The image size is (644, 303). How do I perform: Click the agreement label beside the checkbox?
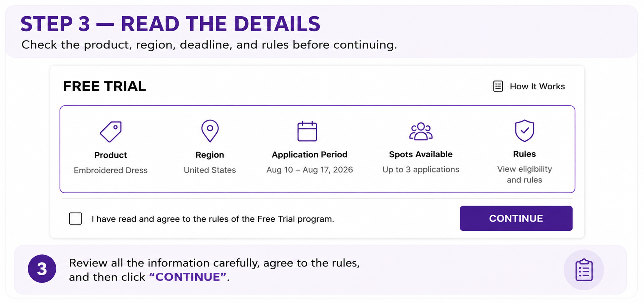[213, 219]
